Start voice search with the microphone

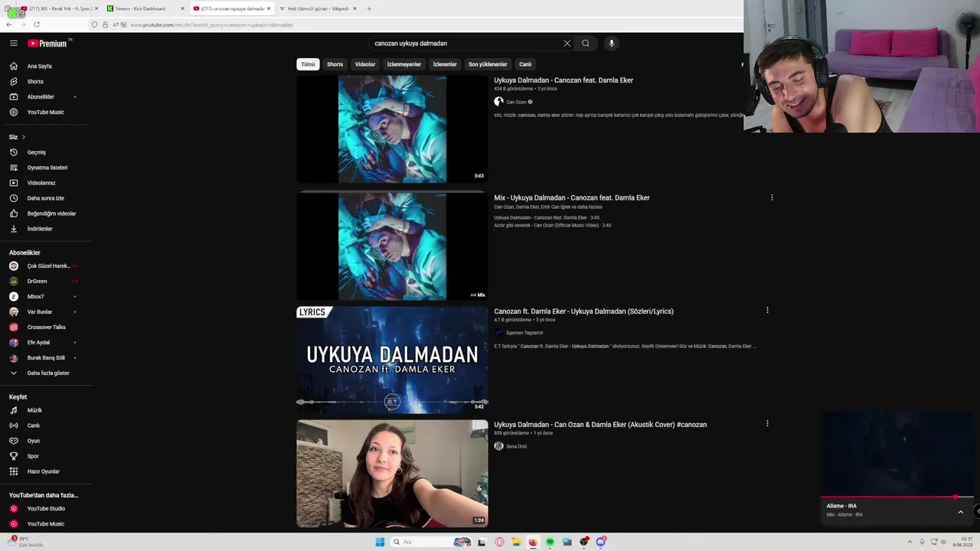(x=611, y=44)
